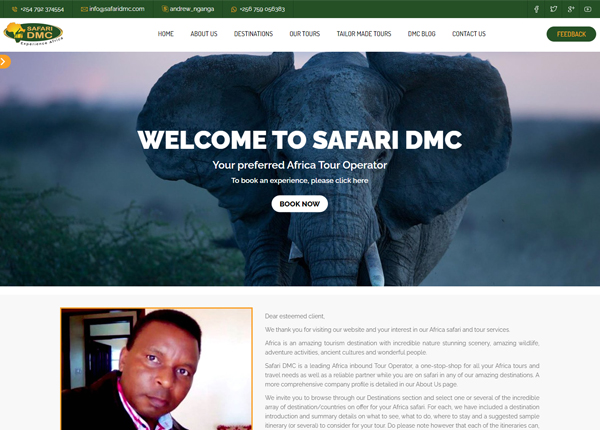Open the Destinations menu
Image resolution: width=600 pixels, height=430 pixels.
click(253, 34)
